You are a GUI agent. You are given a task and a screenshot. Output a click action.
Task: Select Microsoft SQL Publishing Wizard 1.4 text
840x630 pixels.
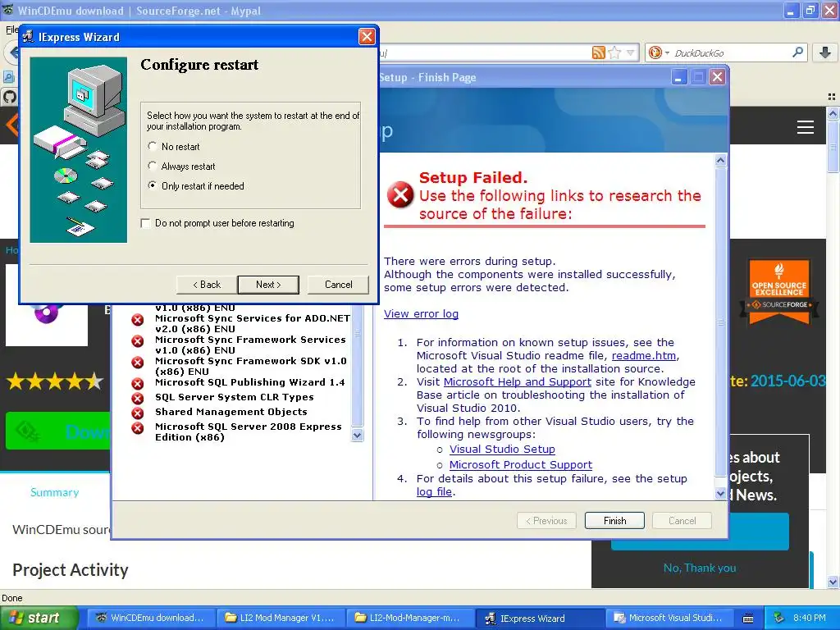[x=249, y=382]
